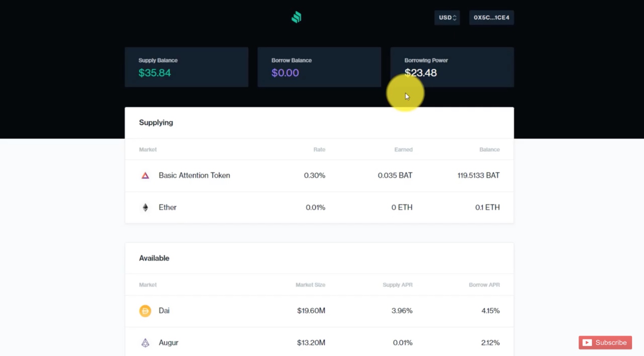Click the 0.01% rate for Ether
The height and width of the screenshot is (356, 644).
point(315,207)
